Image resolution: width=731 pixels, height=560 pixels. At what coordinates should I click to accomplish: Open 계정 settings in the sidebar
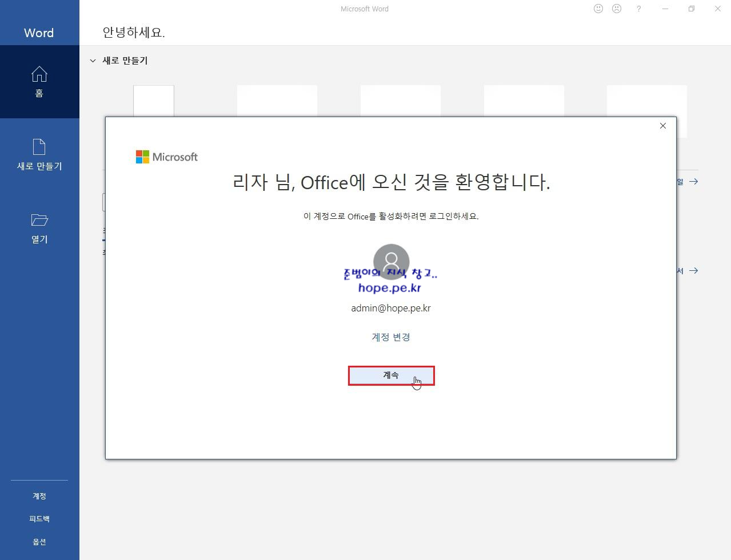click(x=39, y=496)
